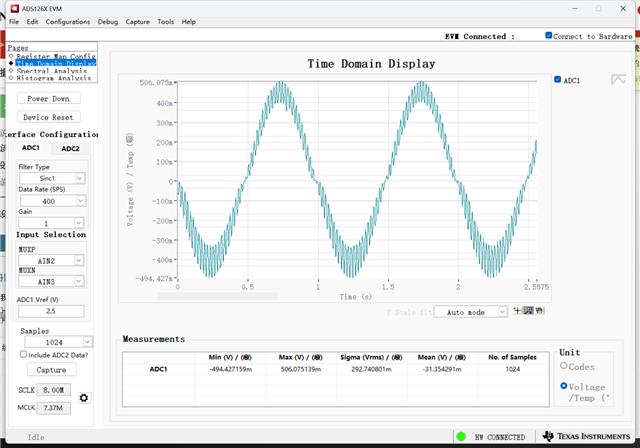
Task: Switch to the ADC2 tab
Action: 70,149
